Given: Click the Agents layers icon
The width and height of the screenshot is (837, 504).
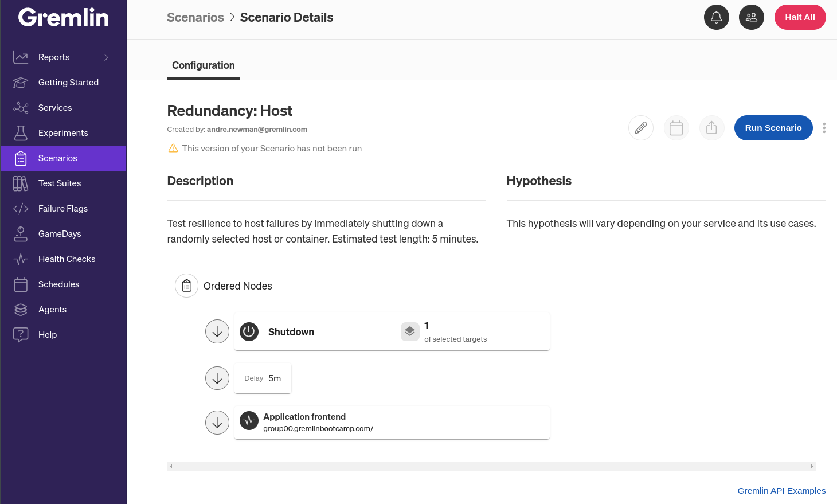Looking at the screenshot, I should (21, 310).
